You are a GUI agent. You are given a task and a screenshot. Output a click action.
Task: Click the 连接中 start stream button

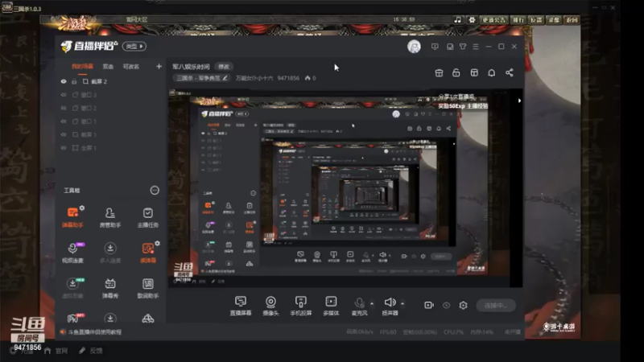pos(496,306)
